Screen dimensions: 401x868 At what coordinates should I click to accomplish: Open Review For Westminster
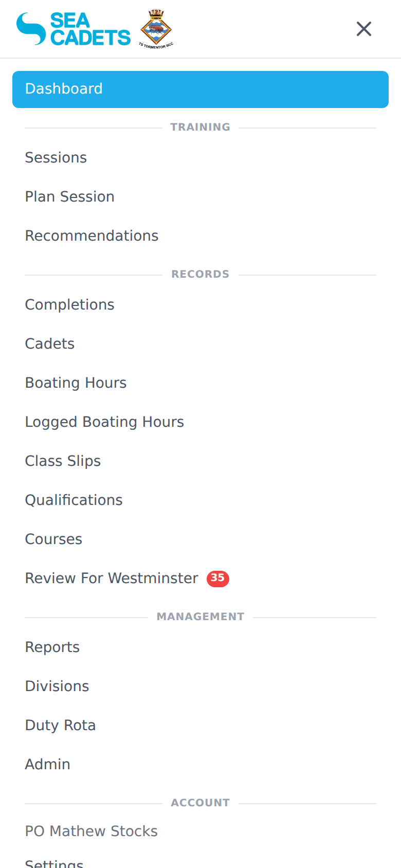(111, 578)
